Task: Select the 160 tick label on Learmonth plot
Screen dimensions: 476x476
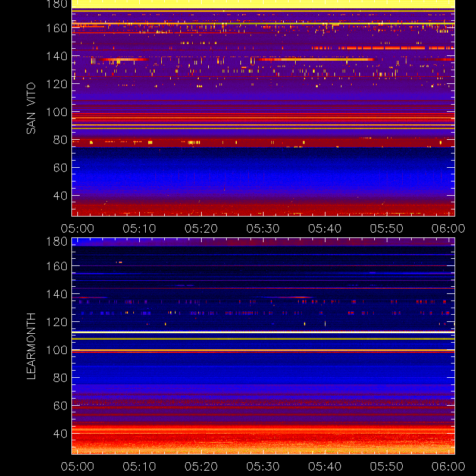Action: coord(57,266)
